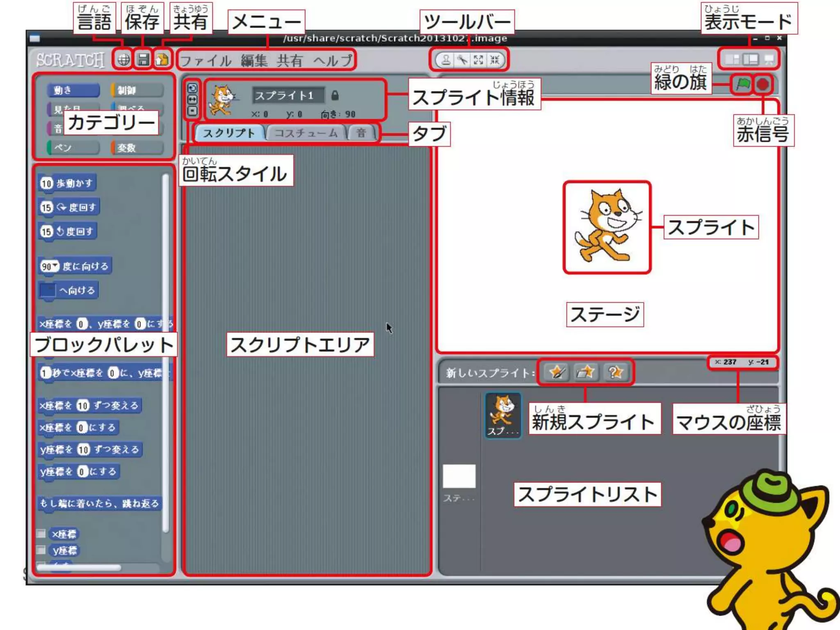The height and width of the screenshot is (630, 840).
Task: Click the block palette horizontal scrollbar
Action: point(79,568)
